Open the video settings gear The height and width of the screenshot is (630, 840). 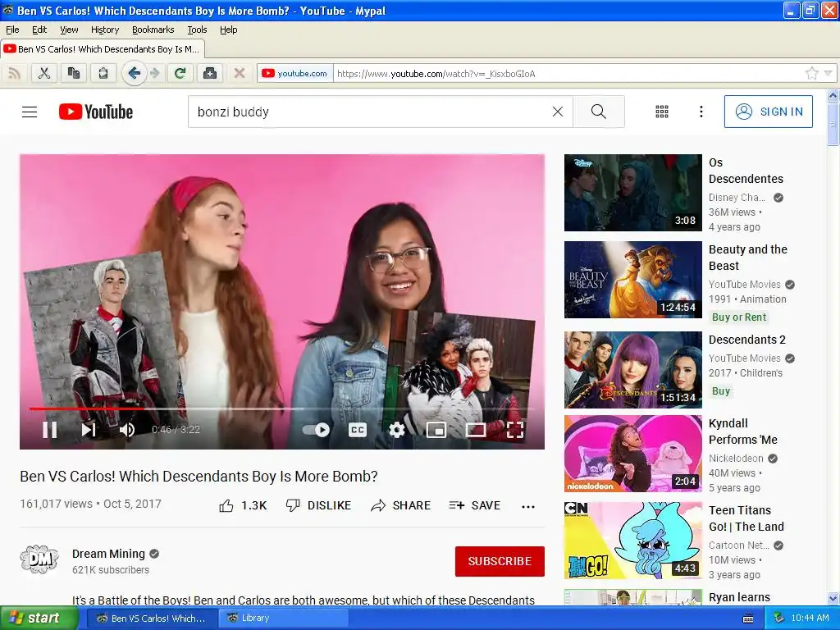396,430
